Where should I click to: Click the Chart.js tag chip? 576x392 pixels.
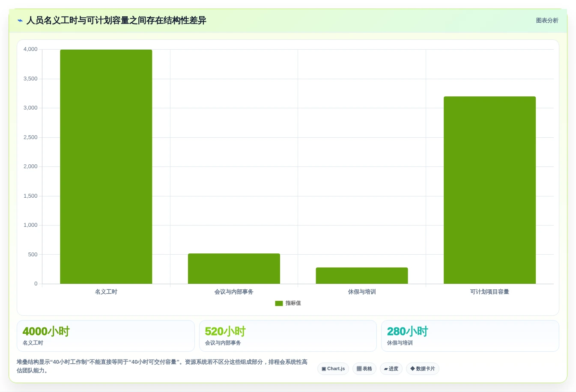(333, 368)
